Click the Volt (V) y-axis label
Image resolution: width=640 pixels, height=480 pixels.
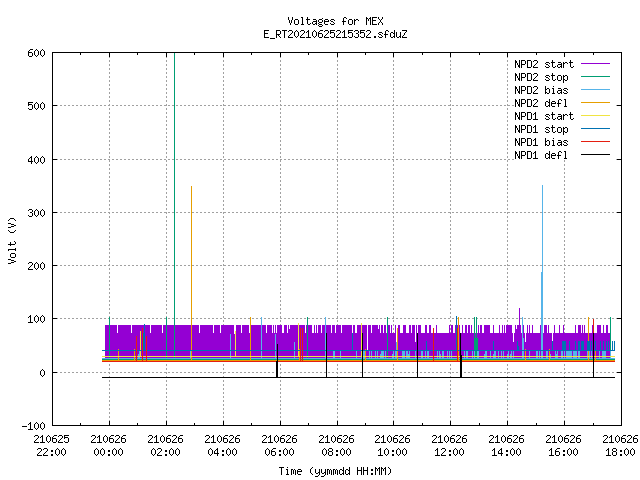coord(12,240)
